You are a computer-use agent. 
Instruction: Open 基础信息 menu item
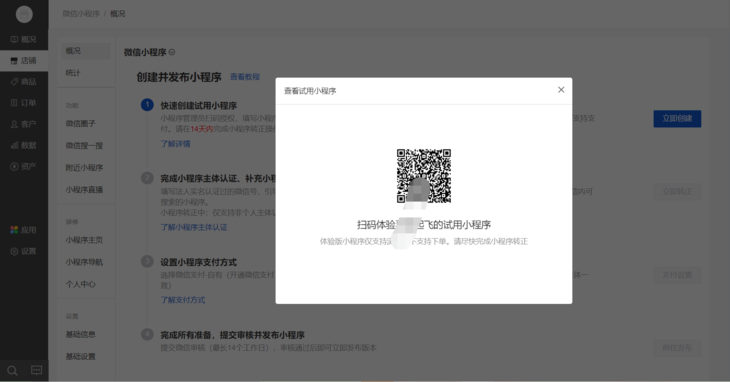click(81, 334)
